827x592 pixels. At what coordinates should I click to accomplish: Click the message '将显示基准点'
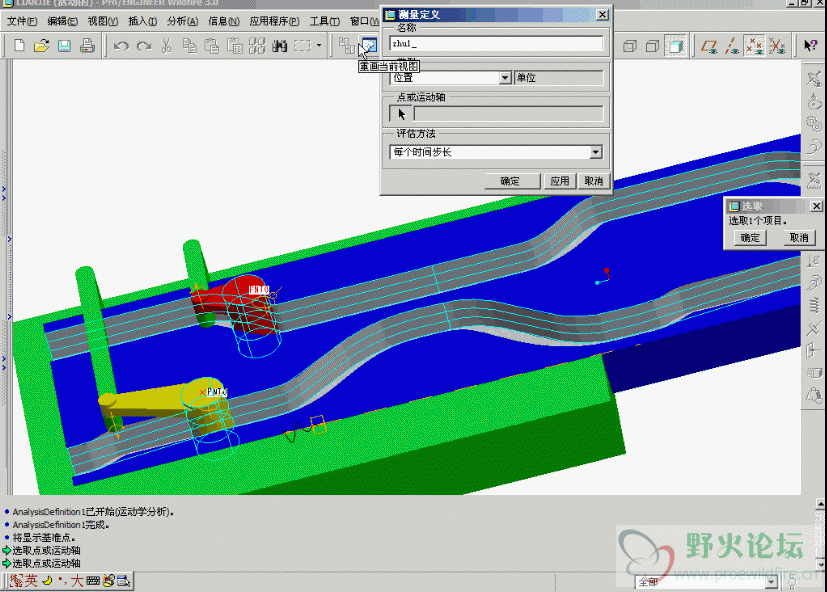44,538
